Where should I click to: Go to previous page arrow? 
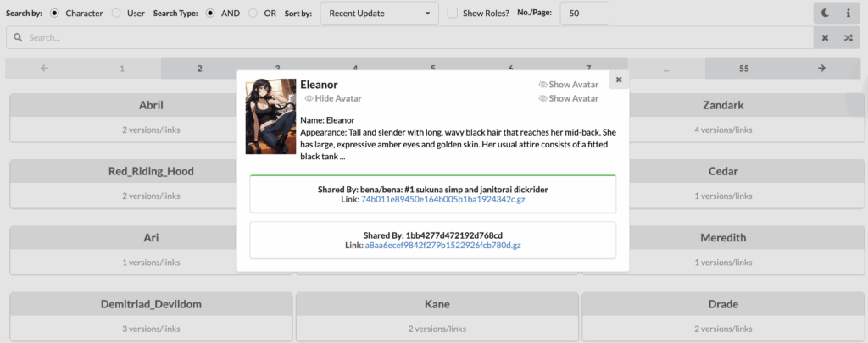point(44,69)
